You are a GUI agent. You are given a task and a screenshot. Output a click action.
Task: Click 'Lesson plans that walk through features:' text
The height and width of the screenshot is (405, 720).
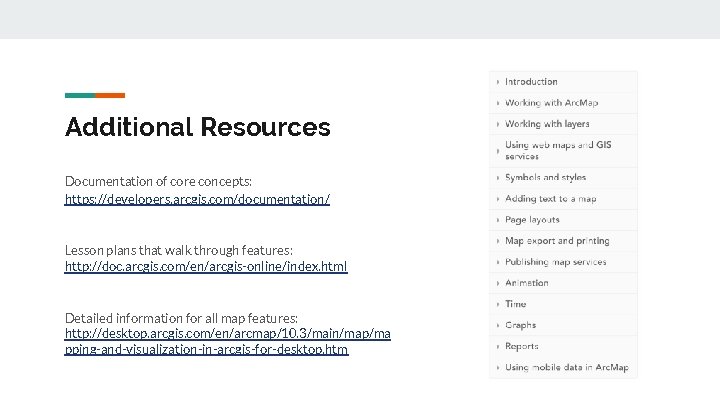coord(179,250)
